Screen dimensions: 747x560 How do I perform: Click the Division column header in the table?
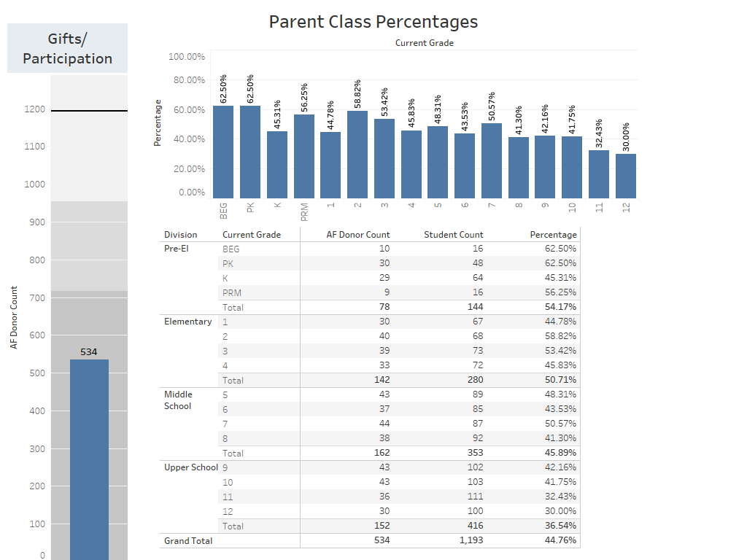[181, 235]
